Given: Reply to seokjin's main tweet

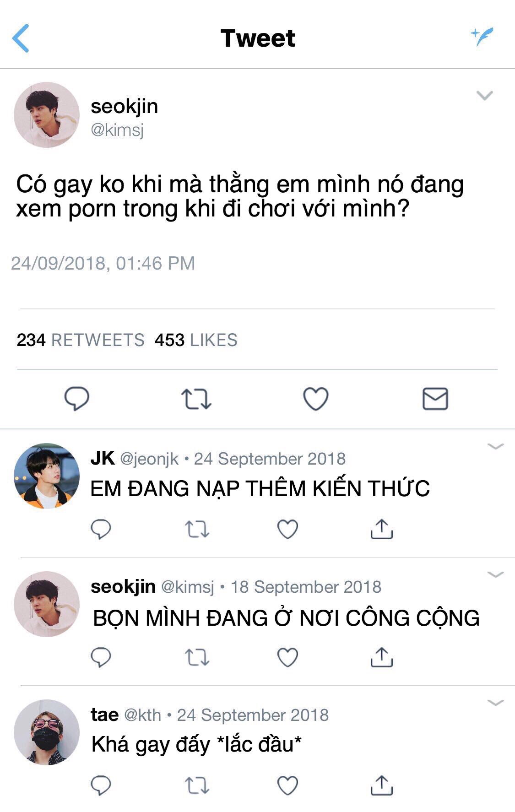Looking at the screenshot, I should pos(76,398).
